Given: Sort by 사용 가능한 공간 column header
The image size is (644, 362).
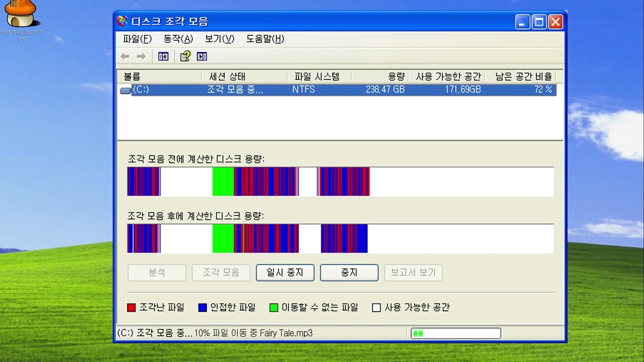Looking at the screenshot, I should [446, 76].
